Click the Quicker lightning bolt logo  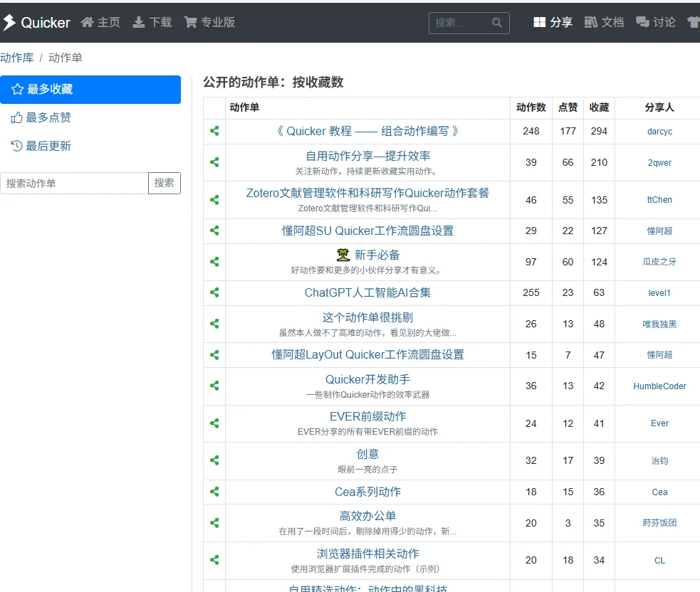pos(10,22)
